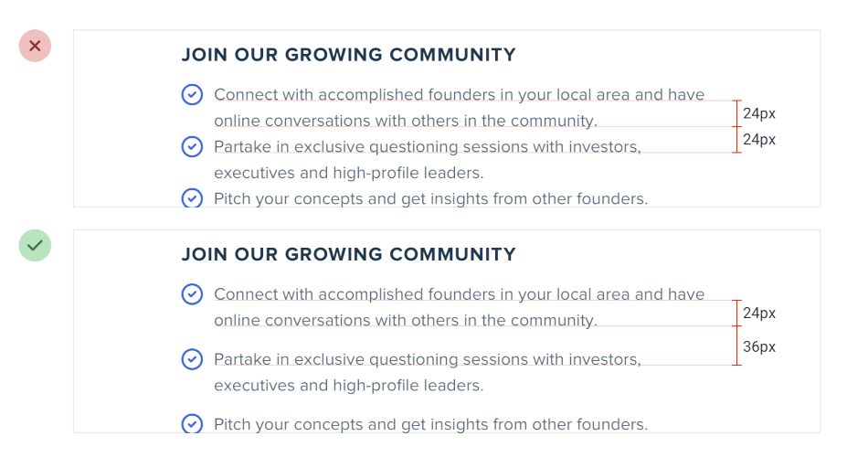Click check-circle icon beside 'Partake in' in X example
Screen dimensions: 868x468
(x=192, y=146)
